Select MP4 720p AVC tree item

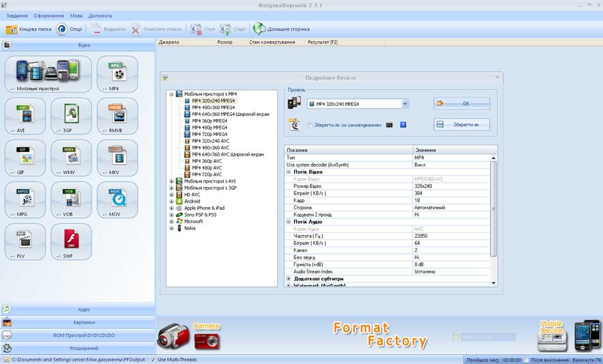pyautogui.click(x=207, y=174)
